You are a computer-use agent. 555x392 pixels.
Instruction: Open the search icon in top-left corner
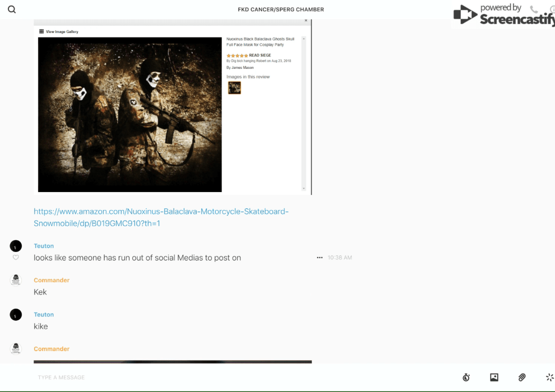point(12,10)
